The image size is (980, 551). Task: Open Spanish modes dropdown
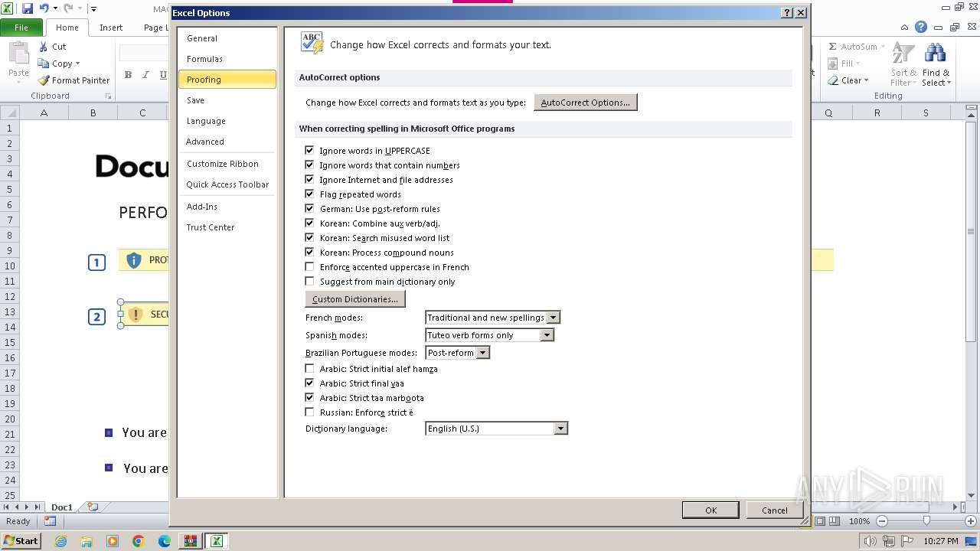tap(547, 335)
